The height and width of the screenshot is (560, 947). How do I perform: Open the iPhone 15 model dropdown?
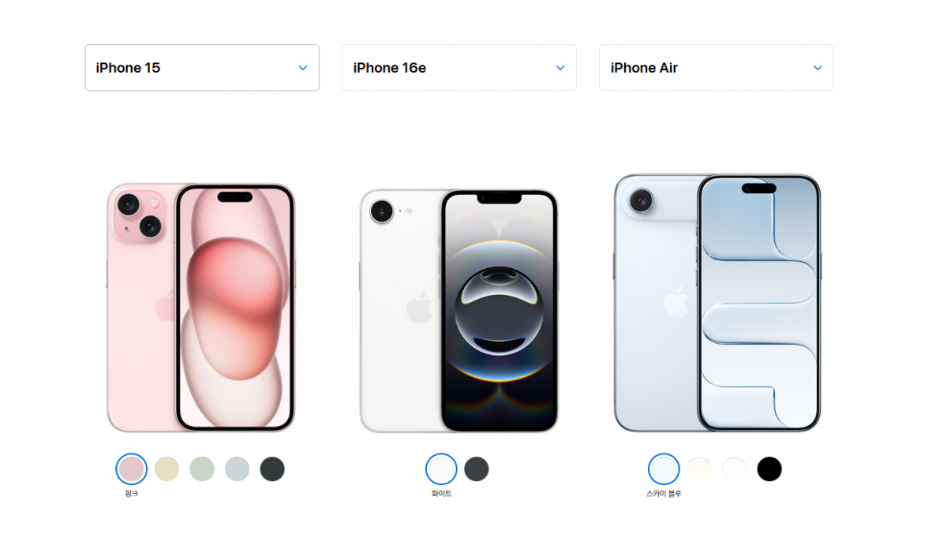coord(202,68)
